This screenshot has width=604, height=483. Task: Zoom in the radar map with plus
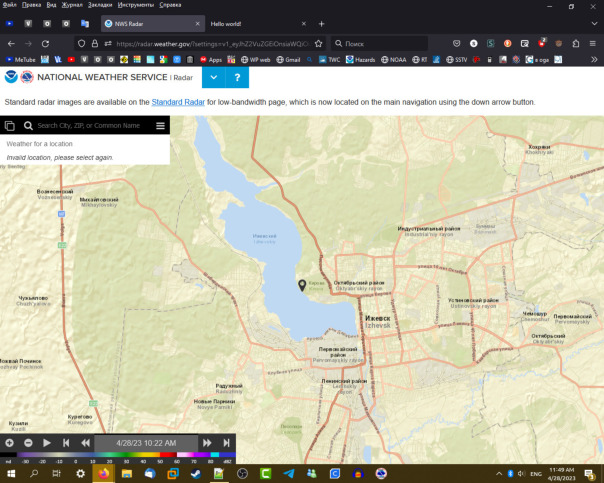10,442
